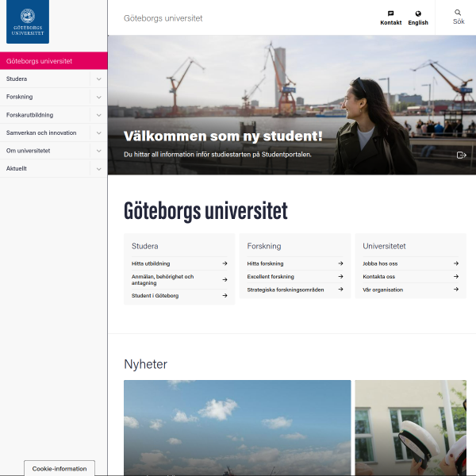Open the Cookie-information button
This screenshot has height=476, width=476.
tap(59, 468)
